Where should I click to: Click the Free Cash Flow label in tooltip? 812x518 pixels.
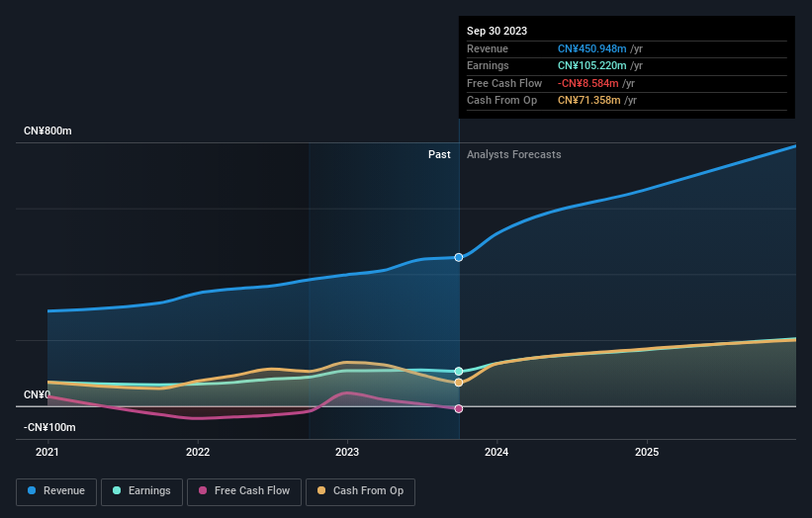point(504,83)
